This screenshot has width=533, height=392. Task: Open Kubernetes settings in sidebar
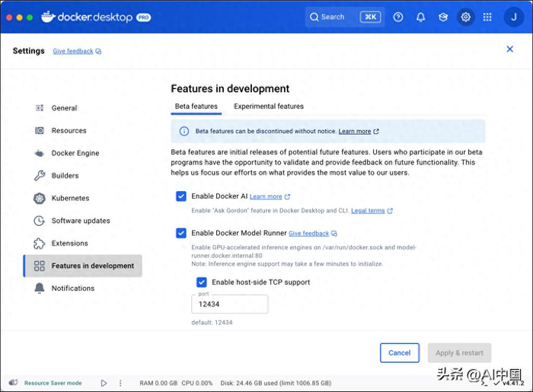click(70, 198)
